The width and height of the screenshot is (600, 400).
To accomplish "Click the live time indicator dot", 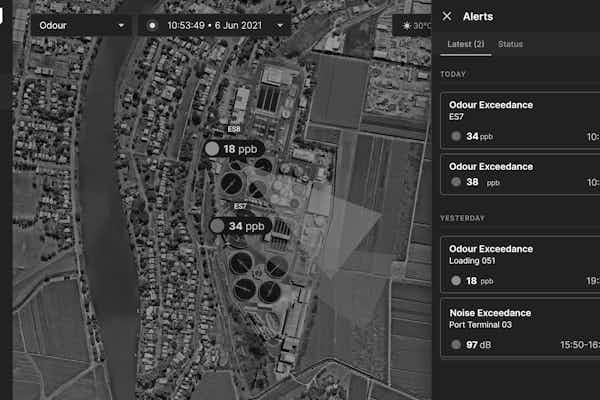I will coord(152,24).
